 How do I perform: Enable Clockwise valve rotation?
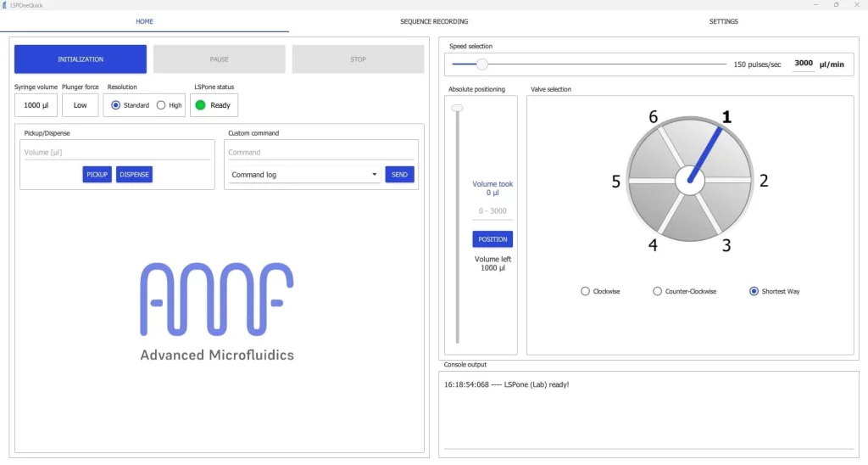(585, 291)
